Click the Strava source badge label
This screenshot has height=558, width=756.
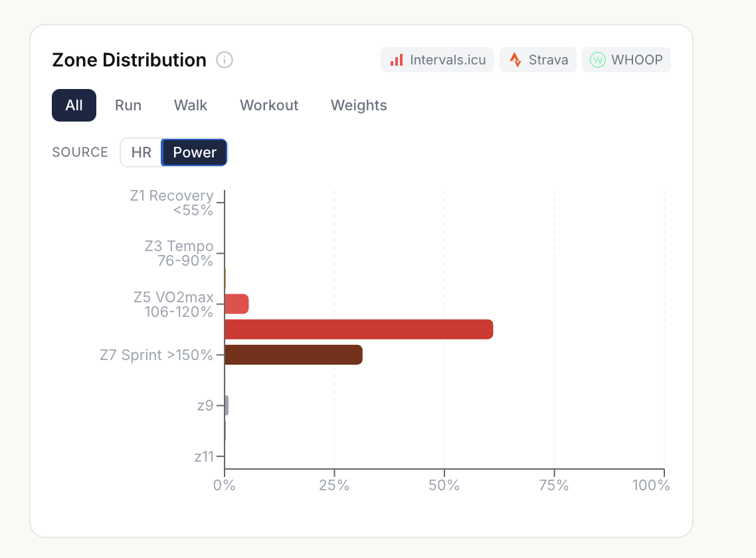coord(548,60)
